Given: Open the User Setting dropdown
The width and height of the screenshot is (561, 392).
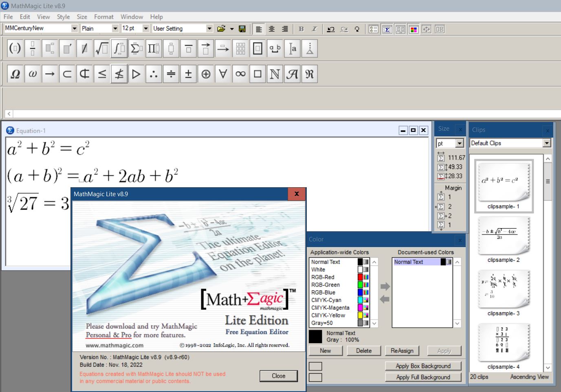Looking at the screenshot, I should click(209, 28).
